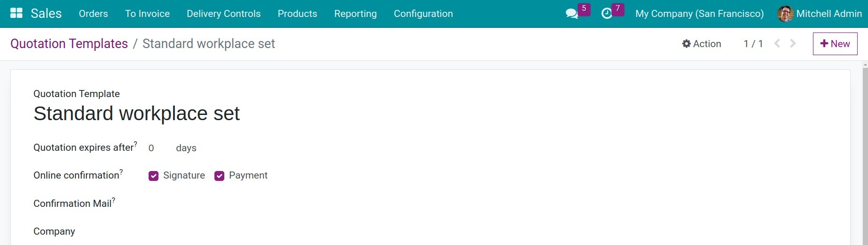The image size is (868, 245).
Task: Open the Configuration menu
Action: [x=424, y=14]
